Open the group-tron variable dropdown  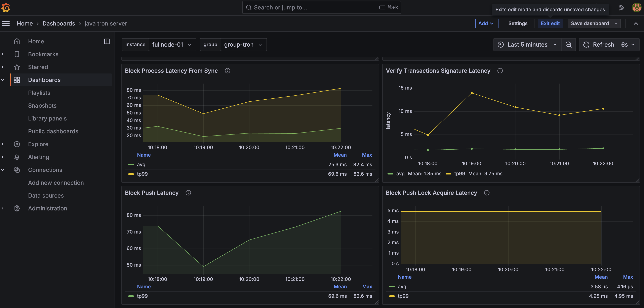[x=243, y=44]
